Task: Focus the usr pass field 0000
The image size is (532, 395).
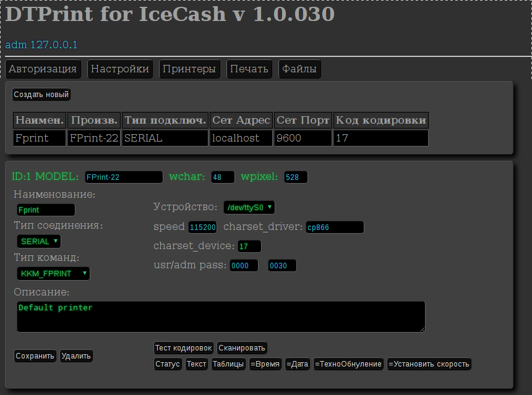Action: click(244, 265)
